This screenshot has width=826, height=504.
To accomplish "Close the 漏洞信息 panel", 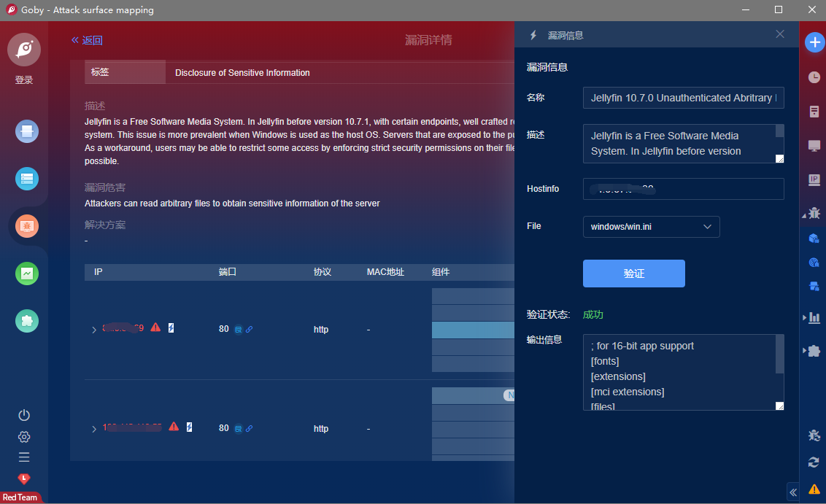I will coord(780,34).
